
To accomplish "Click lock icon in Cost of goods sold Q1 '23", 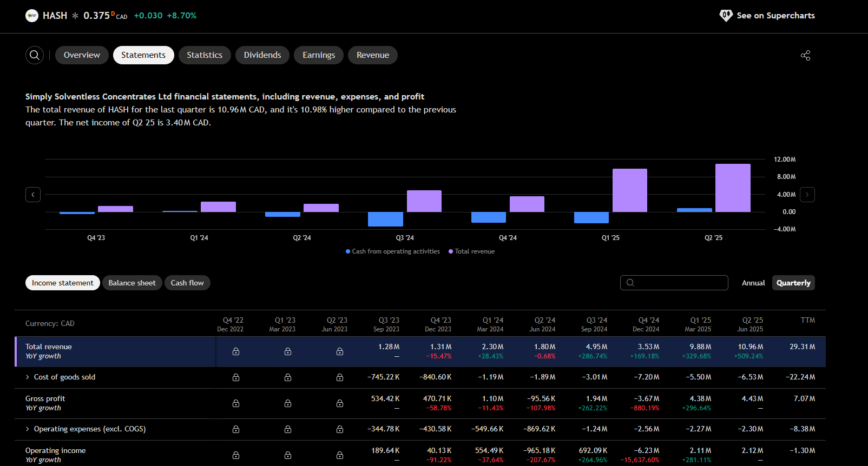I will tap(288, 377).
